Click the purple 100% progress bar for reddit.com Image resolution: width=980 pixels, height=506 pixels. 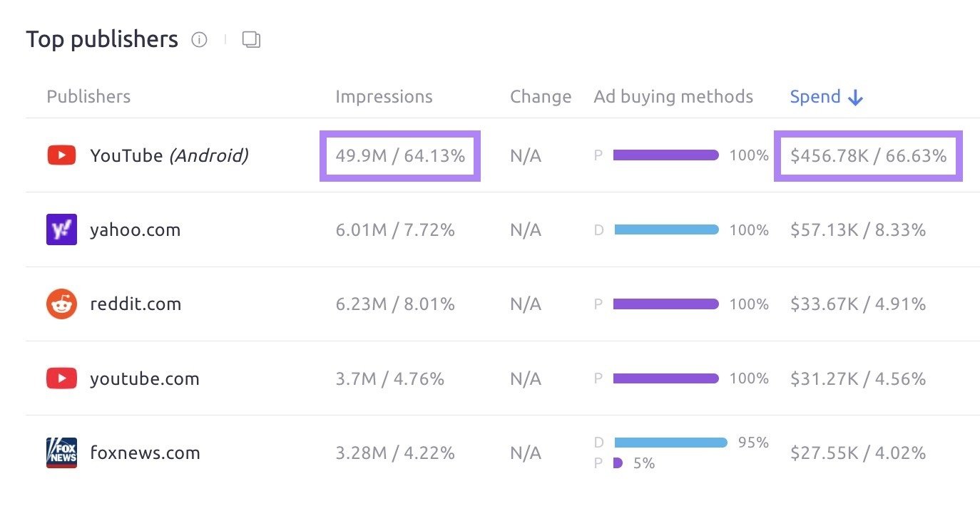[x=666, y=304]
